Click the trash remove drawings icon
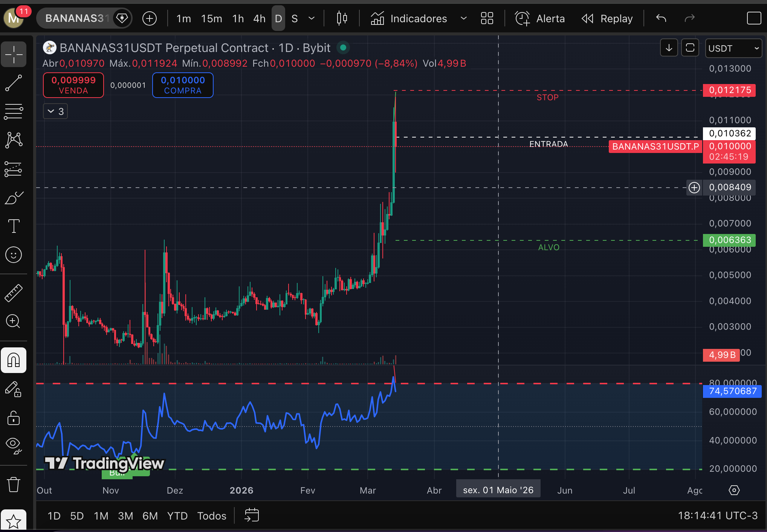Screen dimensions: 767x532 click(14, 484)
